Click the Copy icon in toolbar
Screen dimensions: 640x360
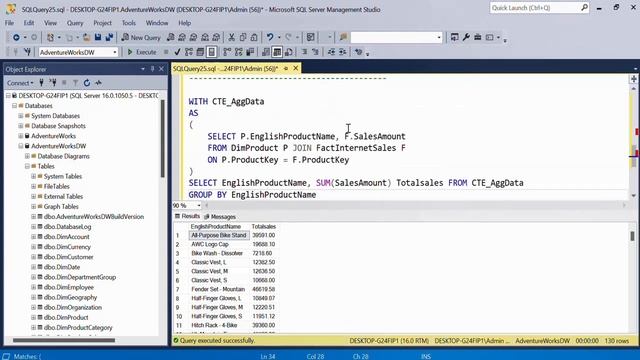click(243, 38)
